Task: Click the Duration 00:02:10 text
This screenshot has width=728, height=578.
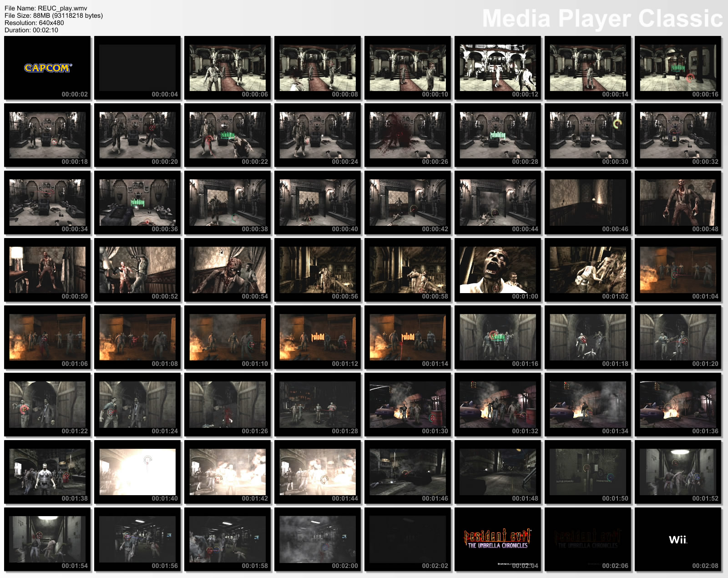Action: coord(31,30)
